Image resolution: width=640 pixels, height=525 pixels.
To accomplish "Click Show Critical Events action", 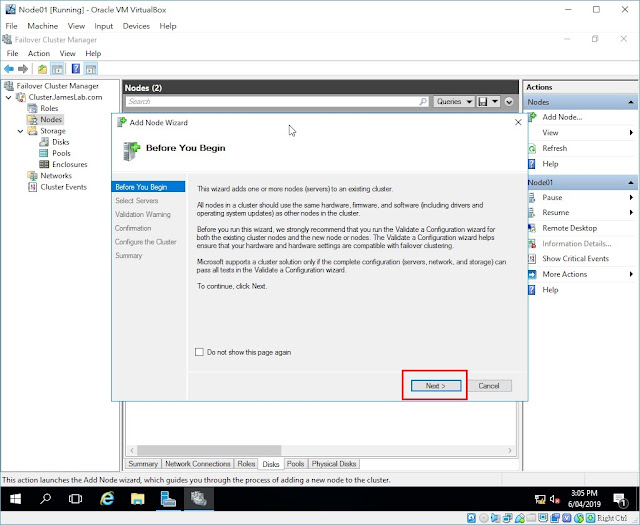I will pyautogui.click(x=575, y=258).
